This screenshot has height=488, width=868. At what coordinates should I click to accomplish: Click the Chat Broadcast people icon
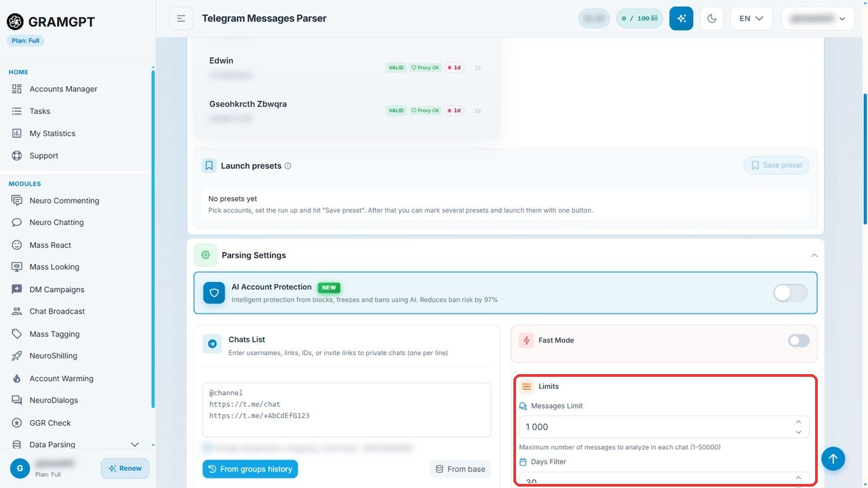click(17, 311)
